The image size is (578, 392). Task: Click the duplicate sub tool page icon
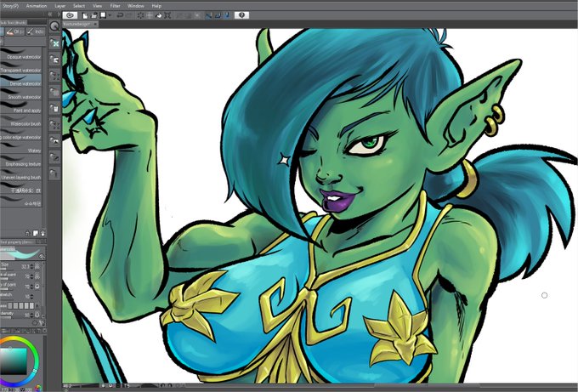click(x=36, y=233)
